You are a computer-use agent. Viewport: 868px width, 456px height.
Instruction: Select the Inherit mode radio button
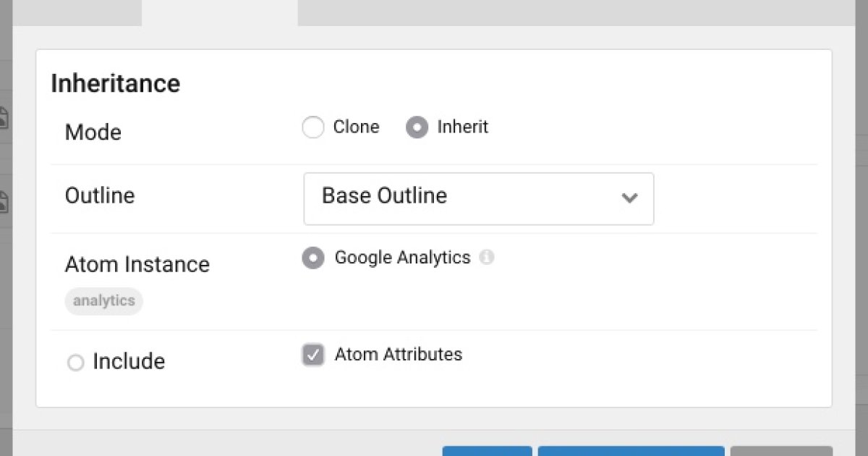[417, 128]
